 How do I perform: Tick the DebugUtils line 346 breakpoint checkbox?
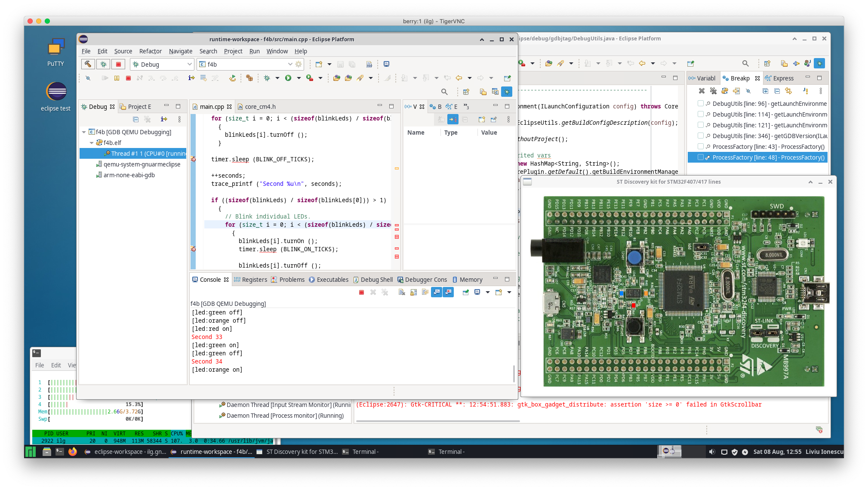(x=701, y=136)
